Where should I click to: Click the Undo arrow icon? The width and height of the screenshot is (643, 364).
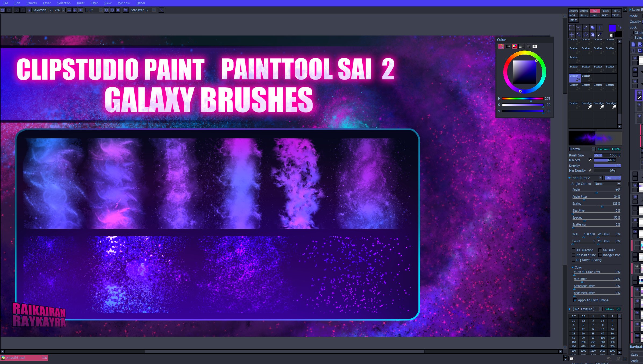tap(3, 10)
